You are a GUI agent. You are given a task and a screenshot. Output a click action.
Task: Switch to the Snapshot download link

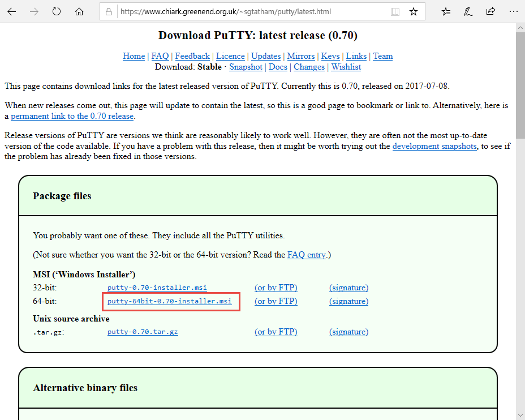point(246,67)
